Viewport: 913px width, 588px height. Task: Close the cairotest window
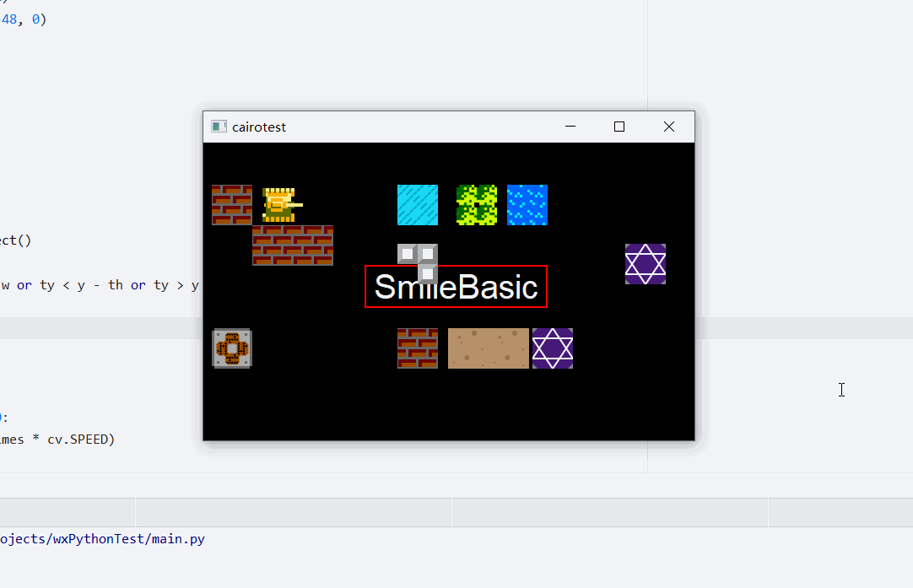pos(669,127)
